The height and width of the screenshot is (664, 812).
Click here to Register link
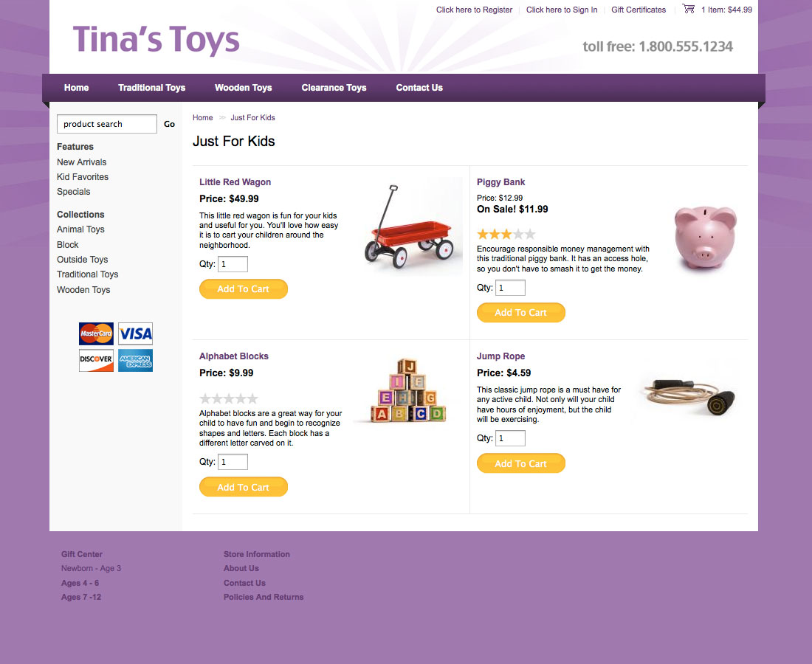click(x=474, y=10)
